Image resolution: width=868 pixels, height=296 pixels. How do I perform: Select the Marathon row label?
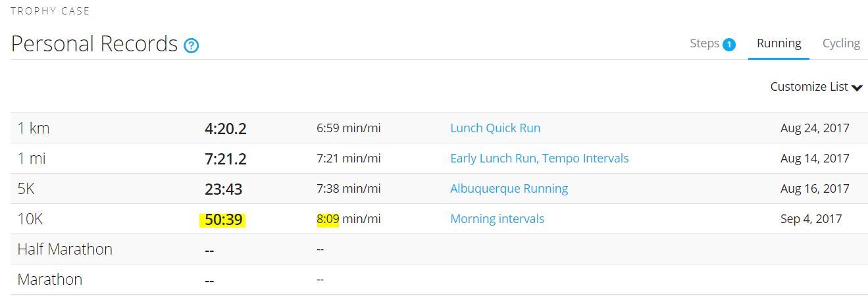(x=50, y=280)
